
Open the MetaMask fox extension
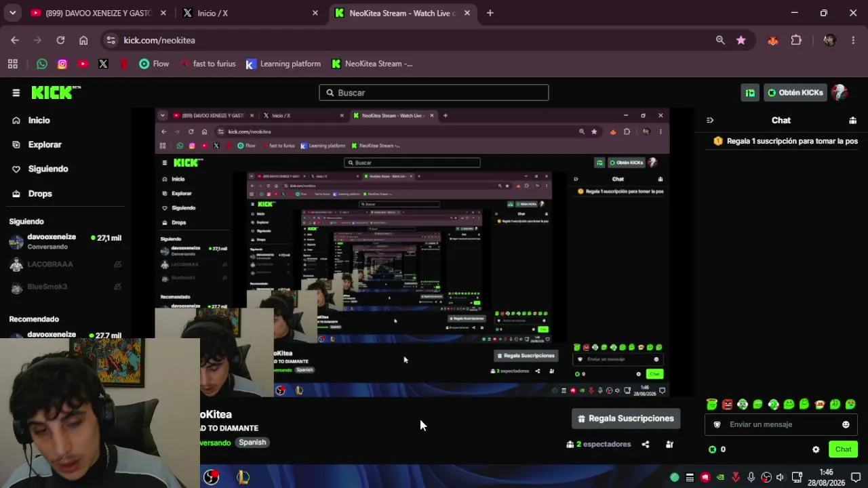(772, 40)
